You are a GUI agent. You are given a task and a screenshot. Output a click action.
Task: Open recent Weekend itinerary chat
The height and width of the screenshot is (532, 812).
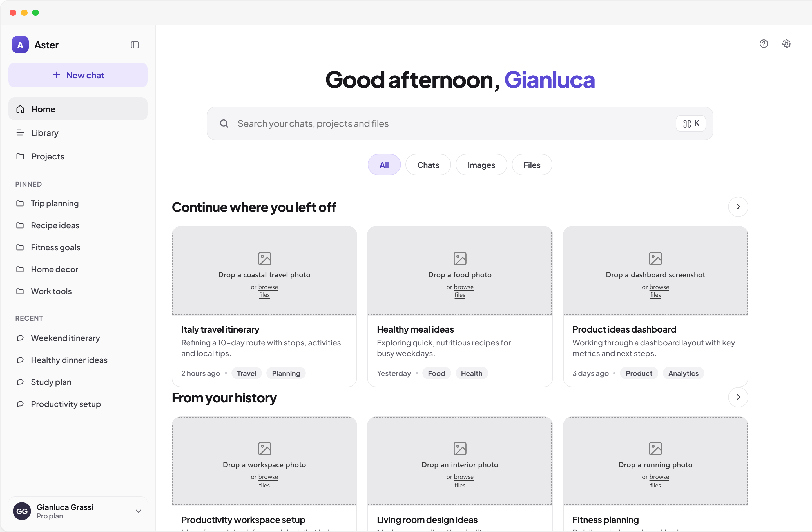(x=78, y=338)
